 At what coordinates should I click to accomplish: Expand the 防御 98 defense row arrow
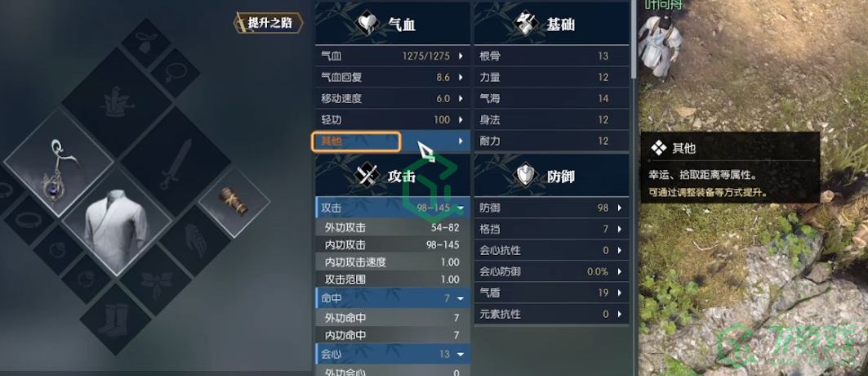(619, 208)
